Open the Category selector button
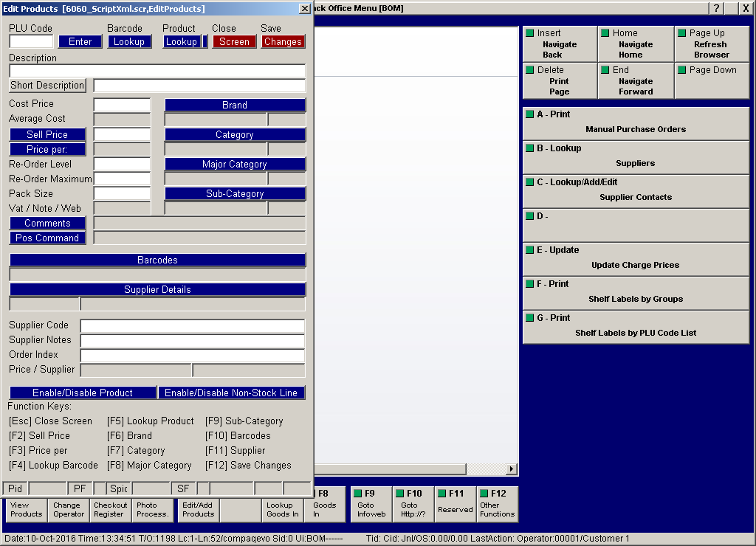 coord(235,134)
